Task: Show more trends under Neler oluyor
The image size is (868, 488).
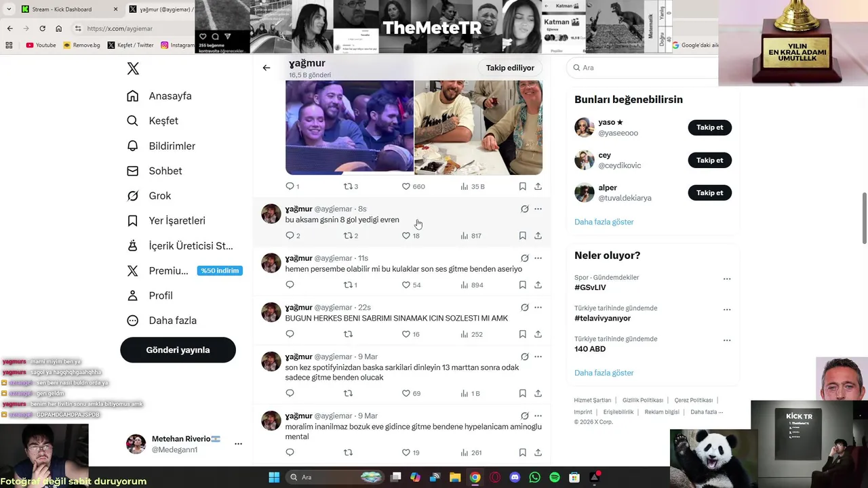Action: click(604, 373)
